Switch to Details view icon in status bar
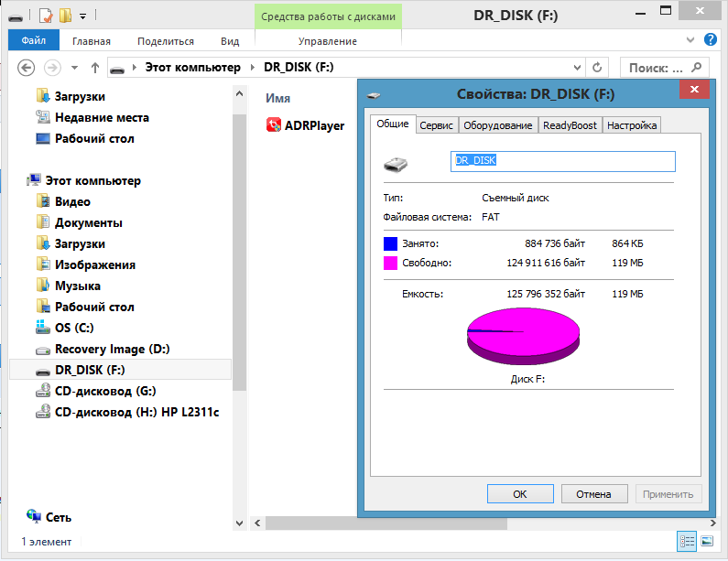The height and width of the screenshot is (561, 728). tap(687, 541)
